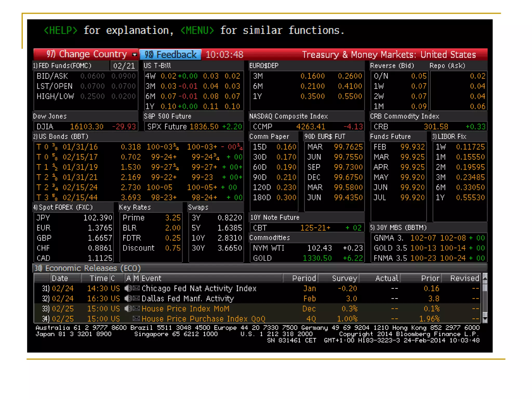Click mail icon for Chicago Fed Activity row
Viewport: 532px width, 399px height.
136,288
